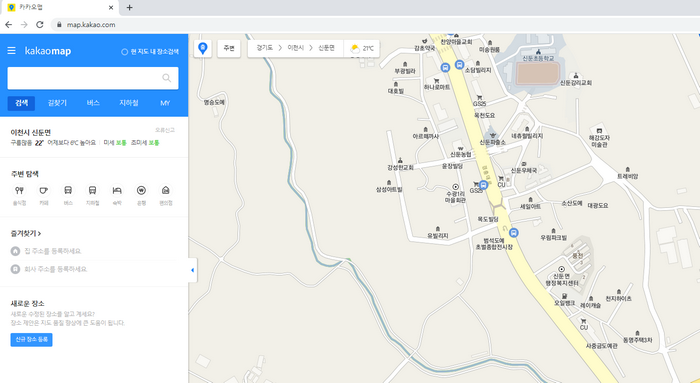The image size is (700, 383).
Task: Click bus stop marker near 소담빌리지
Action: (x=459, y=65)
